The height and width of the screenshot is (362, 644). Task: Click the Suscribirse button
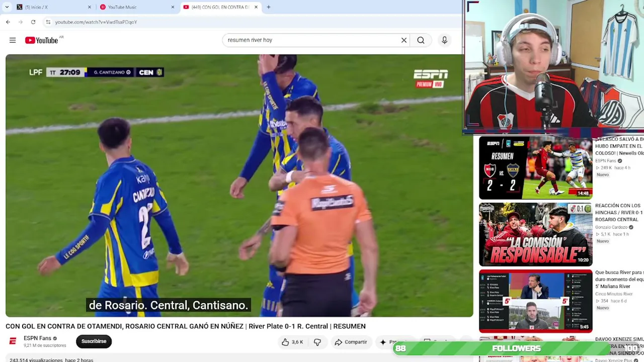(x=94, y=341)
